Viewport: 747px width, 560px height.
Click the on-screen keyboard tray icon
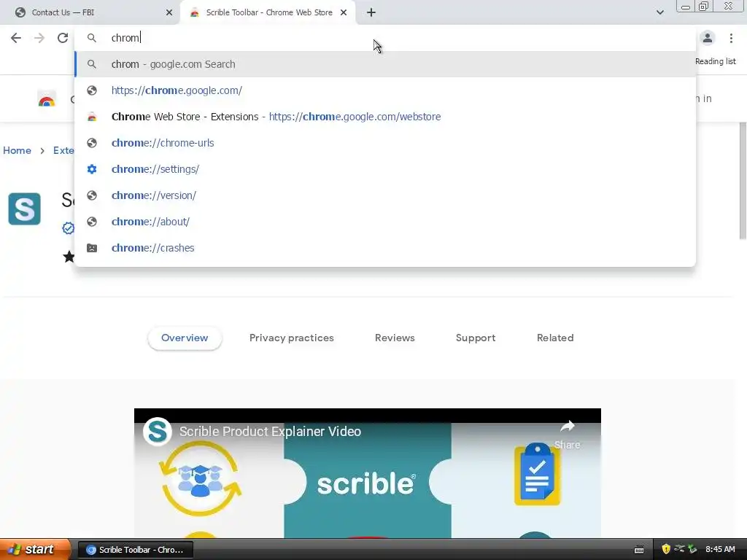tap(639, 550)
